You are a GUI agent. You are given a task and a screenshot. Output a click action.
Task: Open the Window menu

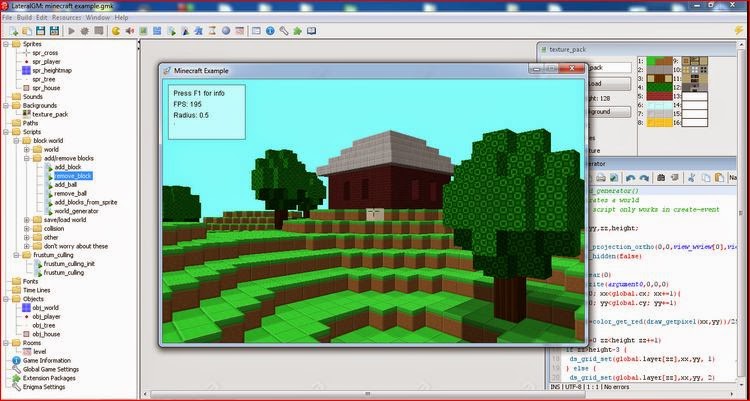98,17
